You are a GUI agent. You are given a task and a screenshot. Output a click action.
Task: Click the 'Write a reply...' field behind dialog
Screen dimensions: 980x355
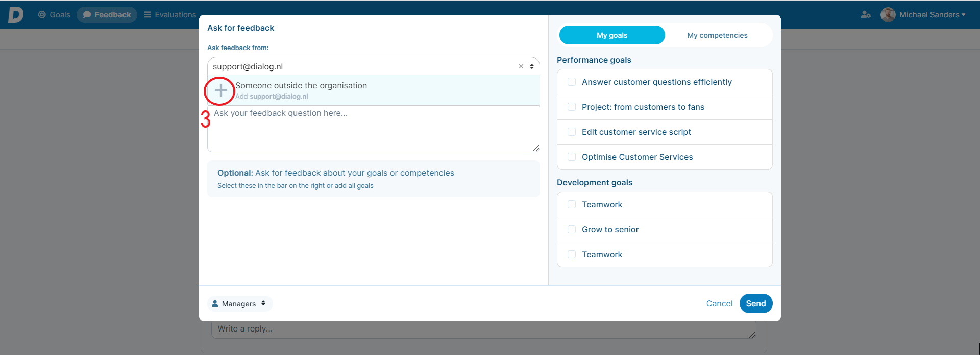[x=484, y=329]
